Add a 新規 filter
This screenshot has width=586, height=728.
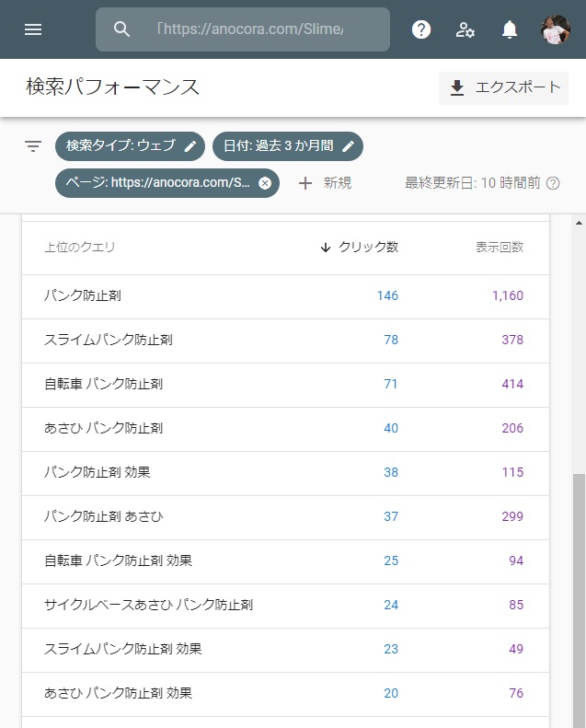click(x=325, y=183)
